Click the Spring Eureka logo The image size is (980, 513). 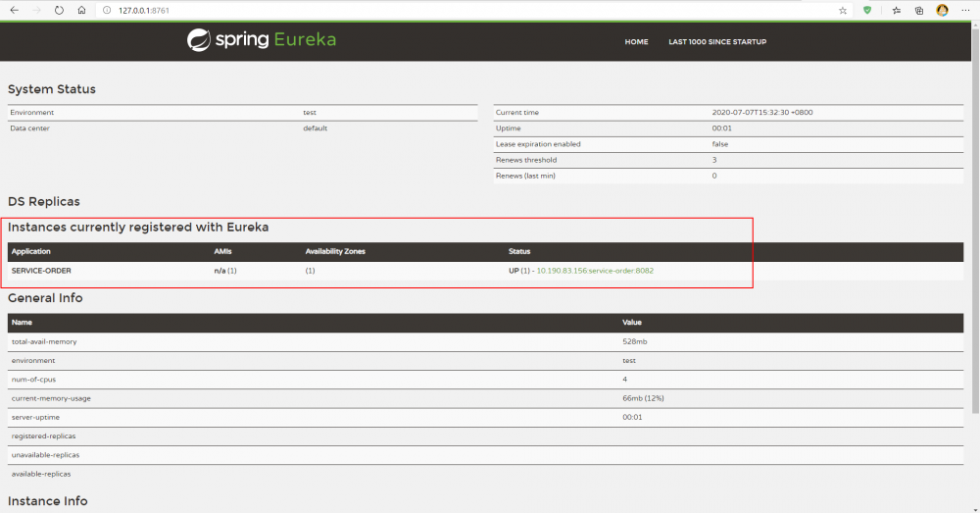pos(262,40)
